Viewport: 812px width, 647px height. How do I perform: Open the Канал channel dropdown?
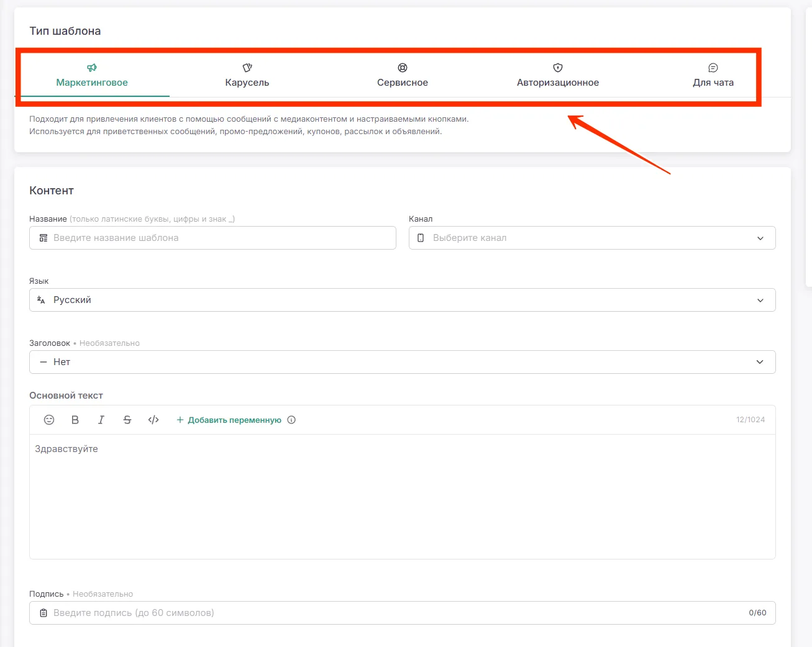[x=592, y=238]
